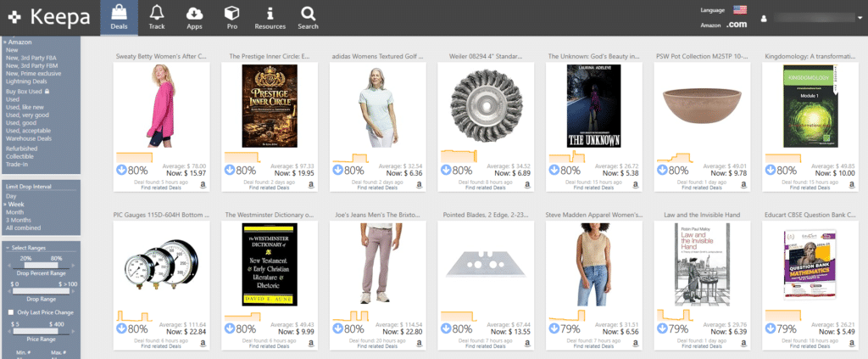
Task: Open the Resources info icon
Action: [x=270, y=12]
